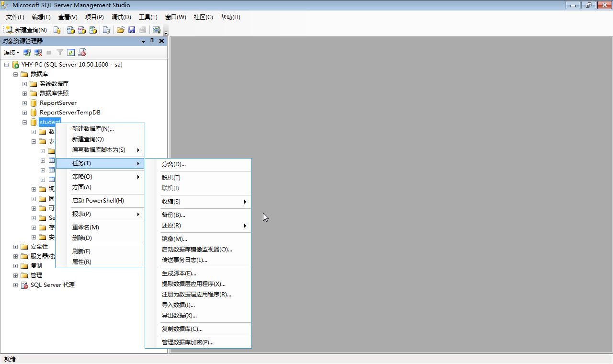Open the 编写数据库脚本为(S) submenu
The width and height of the screenshot is (613, 364).
(100, 150)
